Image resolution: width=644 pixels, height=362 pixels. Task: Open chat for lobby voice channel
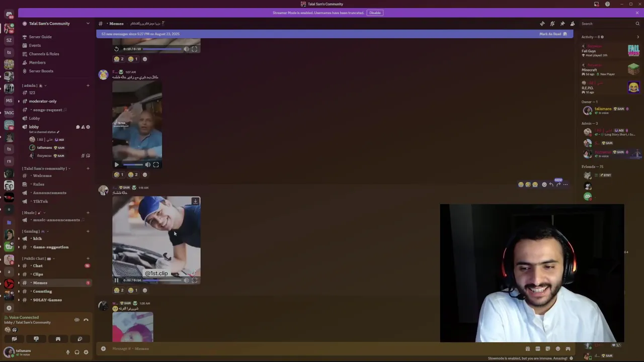tap(77, 127)
